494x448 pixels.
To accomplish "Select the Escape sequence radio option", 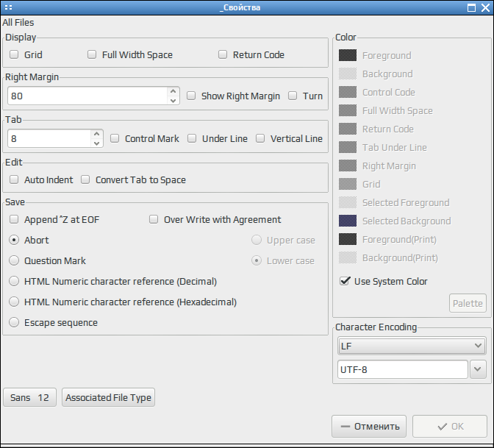I will pyautogui.click(x=14, y=322).
